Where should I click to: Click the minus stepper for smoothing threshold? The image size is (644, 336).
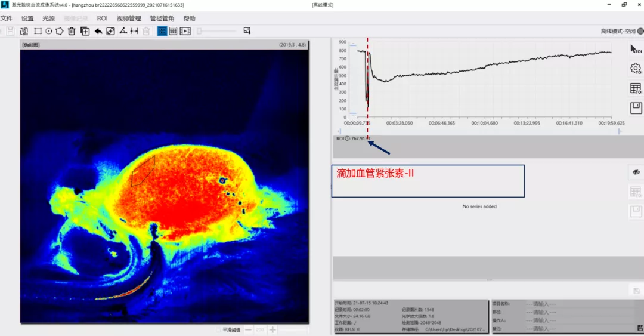coord(249,330)
